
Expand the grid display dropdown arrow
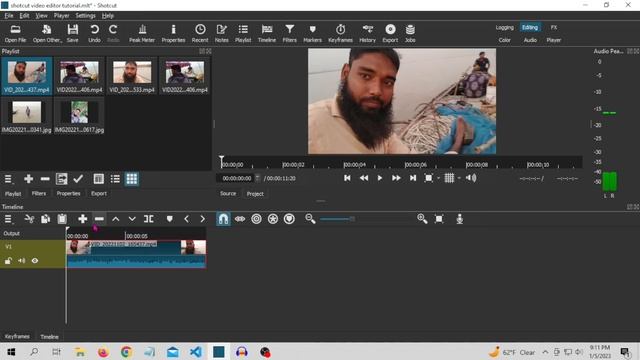(459, 178)
